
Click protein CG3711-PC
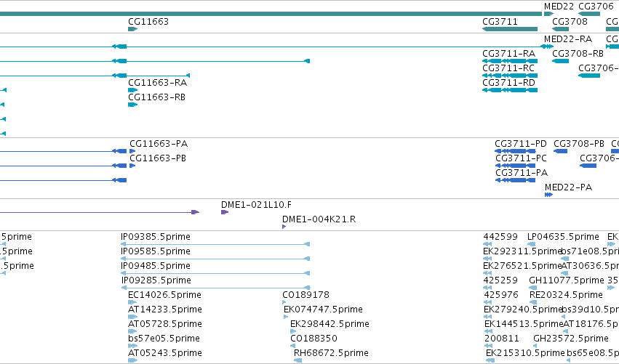[x=521, y=158]
